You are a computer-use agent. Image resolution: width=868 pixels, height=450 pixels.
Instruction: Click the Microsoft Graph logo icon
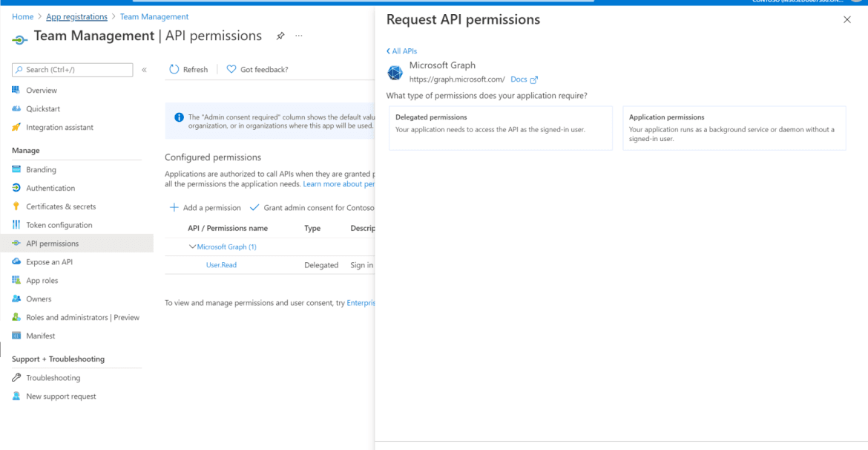coord(395,73)
